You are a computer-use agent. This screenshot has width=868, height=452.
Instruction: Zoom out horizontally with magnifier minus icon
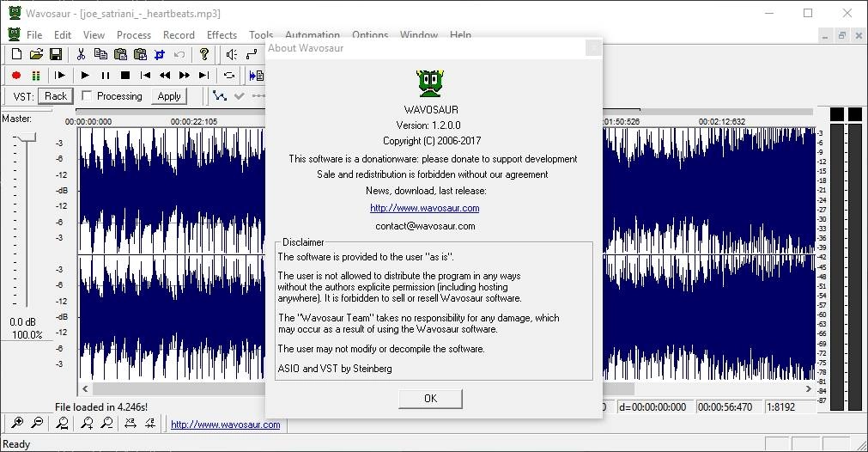click(x=37, y=423)
